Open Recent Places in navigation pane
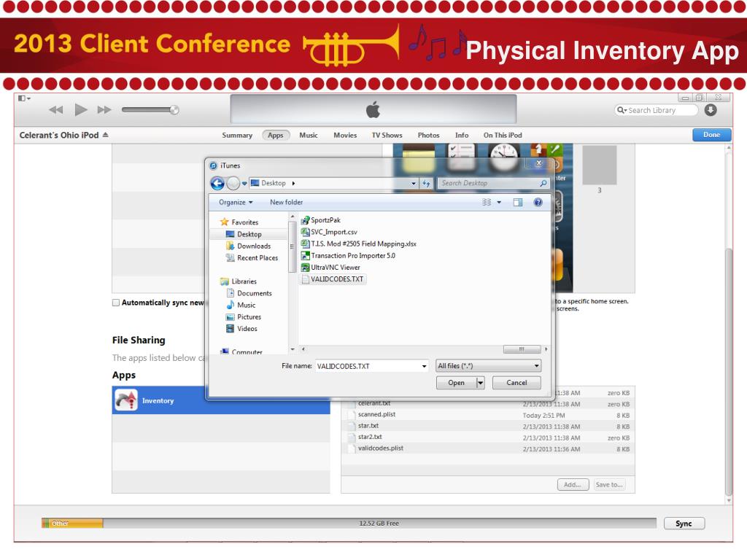This screenshot has width=747, height=560. (x=252, y=258)
